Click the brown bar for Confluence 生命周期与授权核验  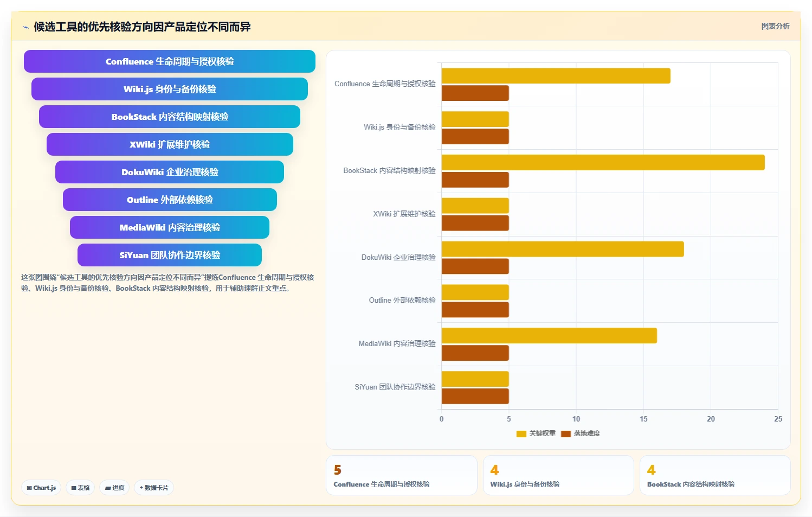[475, 93]
